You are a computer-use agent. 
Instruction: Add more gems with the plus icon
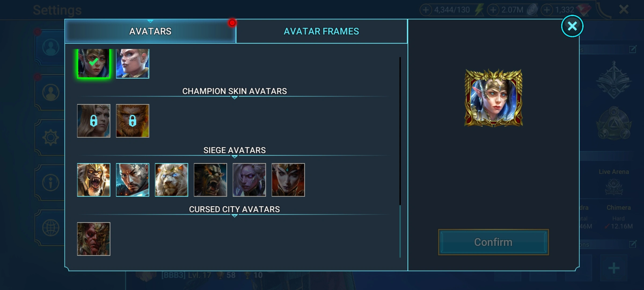[547, 10]
